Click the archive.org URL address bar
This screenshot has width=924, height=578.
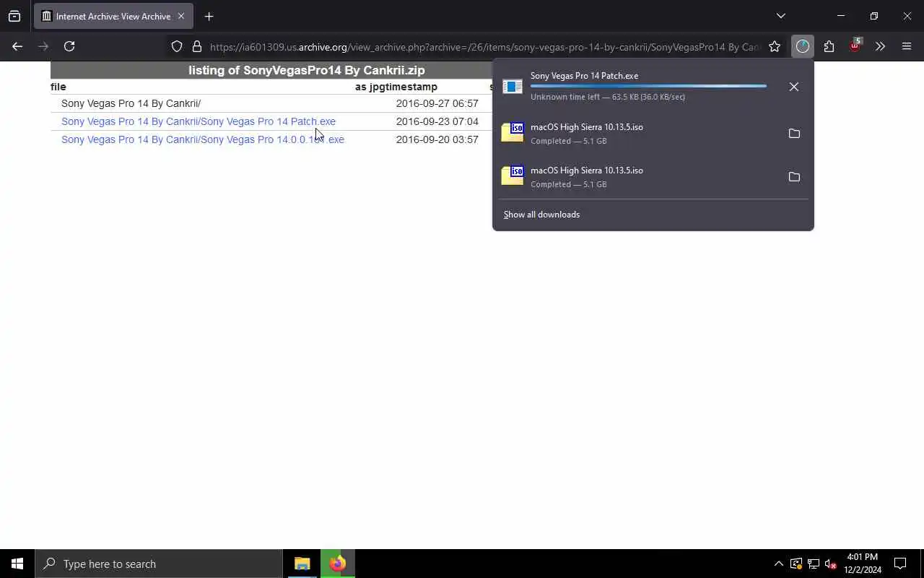484,47
